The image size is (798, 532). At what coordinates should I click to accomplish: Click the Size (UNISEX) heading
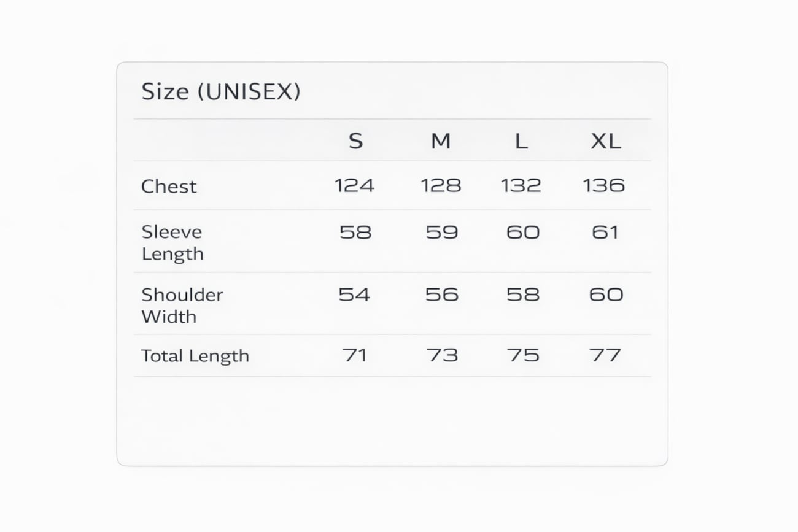(x=221, y=92)
